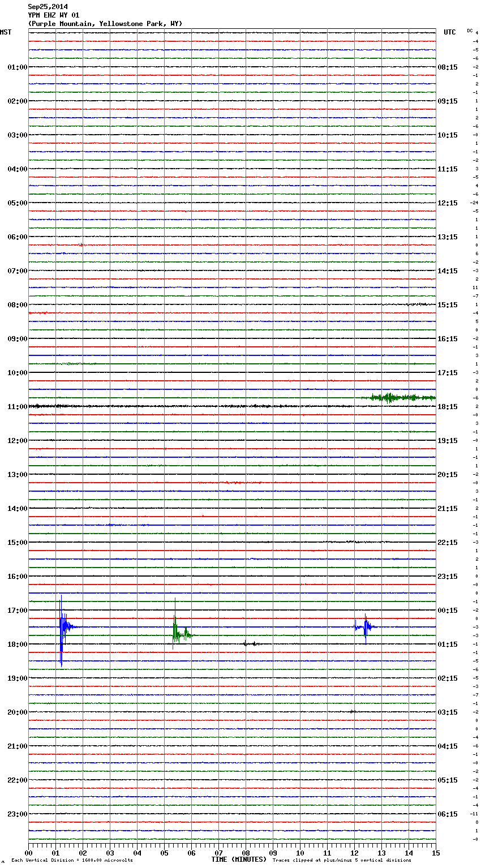The image size is (481, 868).
Task: Click the 14:15 UTC time label
Action: 448,271
